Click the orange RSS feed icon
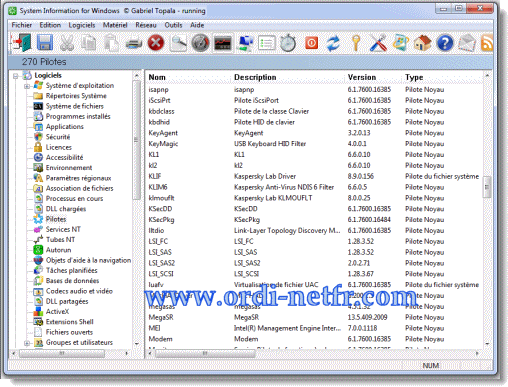 [x=487, y=43]
